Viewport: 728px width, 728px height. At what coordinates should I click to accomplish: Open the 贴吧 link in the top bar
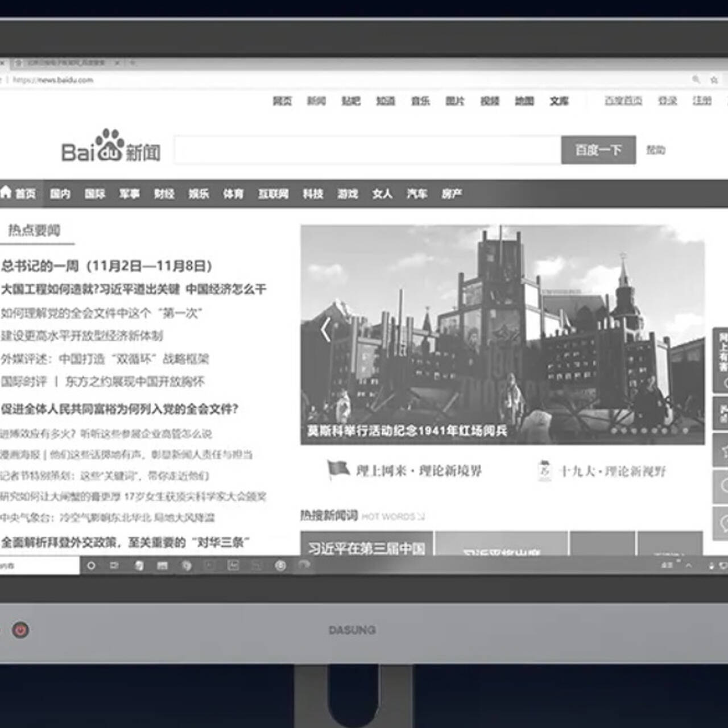point(351,101)
